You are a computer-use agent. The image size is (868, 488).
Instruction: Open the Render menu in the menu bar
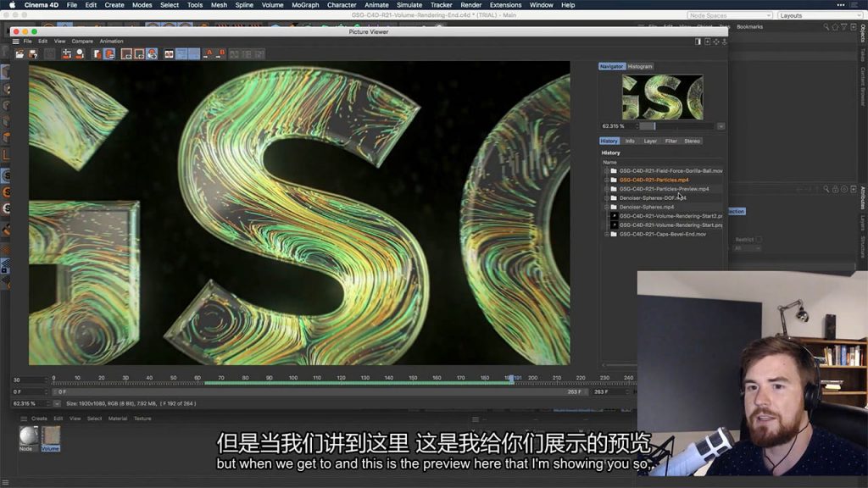tap(470, 5)
